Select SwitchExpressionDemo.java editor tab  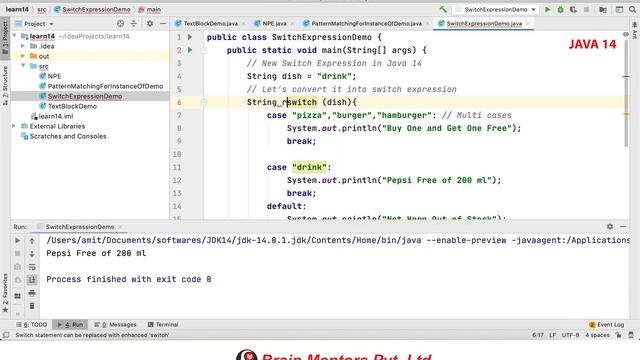click(484, 24)
